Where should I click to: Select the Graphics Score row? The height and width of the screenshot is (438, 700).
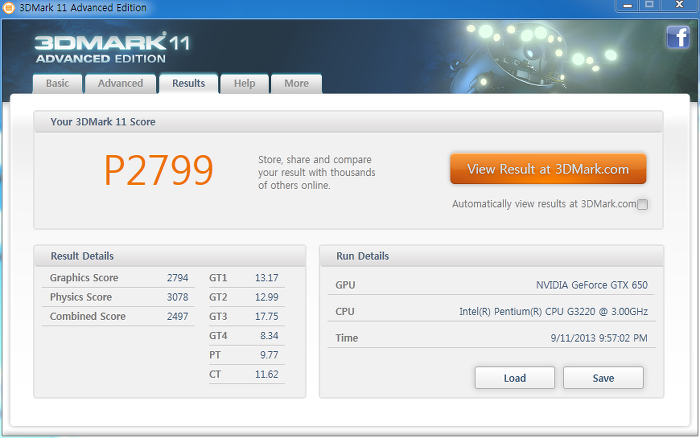coord(118,278)
